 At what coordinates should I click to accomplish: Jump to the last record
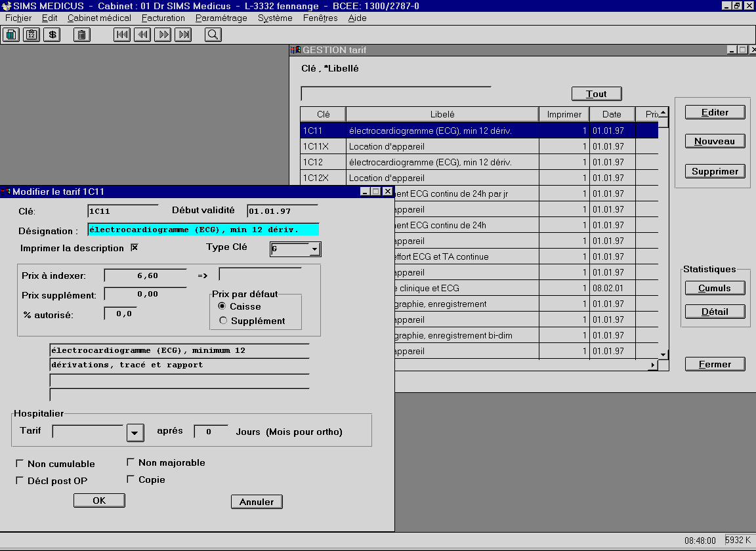click(183, 35)
